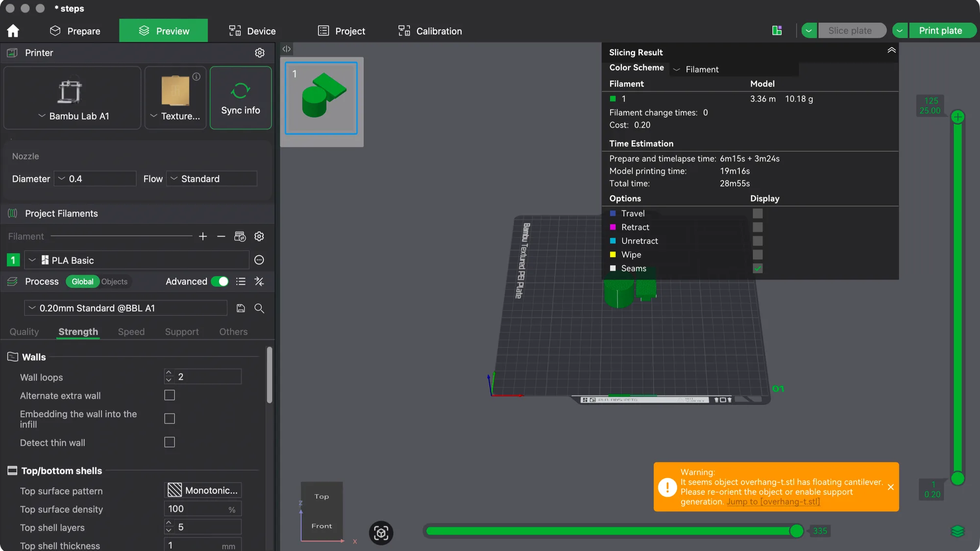The image size is (980, 551).
Task: Save the process preset
Action: point(241,308)
